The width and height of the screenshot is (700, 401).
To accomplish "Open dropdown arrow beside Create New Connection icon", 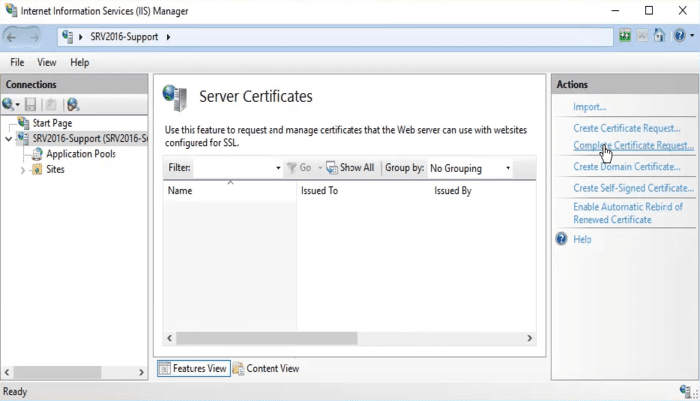I will pos(17,105).
